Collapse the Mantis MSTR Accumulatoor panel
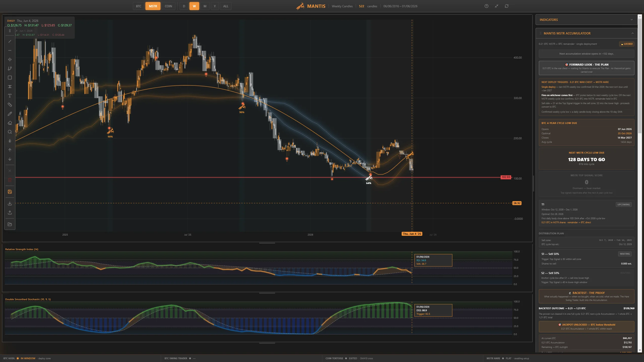 coord(632,33)
